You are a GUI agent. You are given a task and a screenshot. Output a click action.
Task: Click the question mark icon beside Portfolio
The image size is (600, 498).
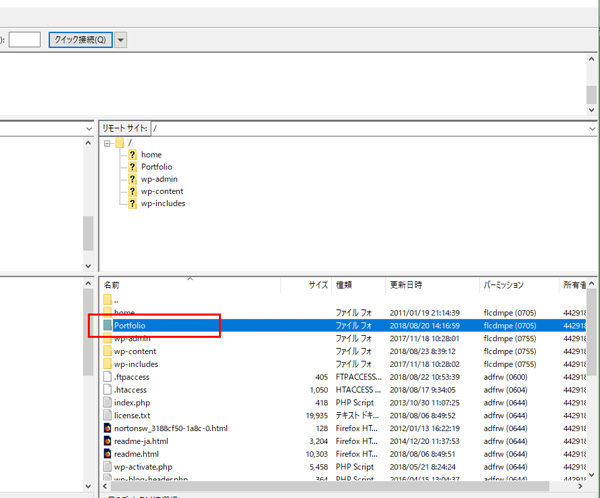tap(132, 167)
